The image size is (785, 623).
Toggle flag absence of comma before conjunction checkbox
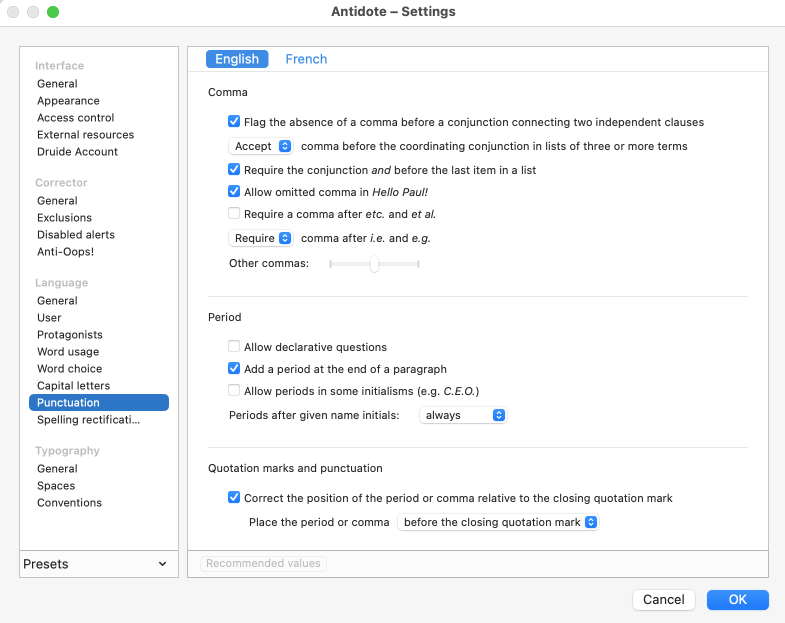[234, 122]
